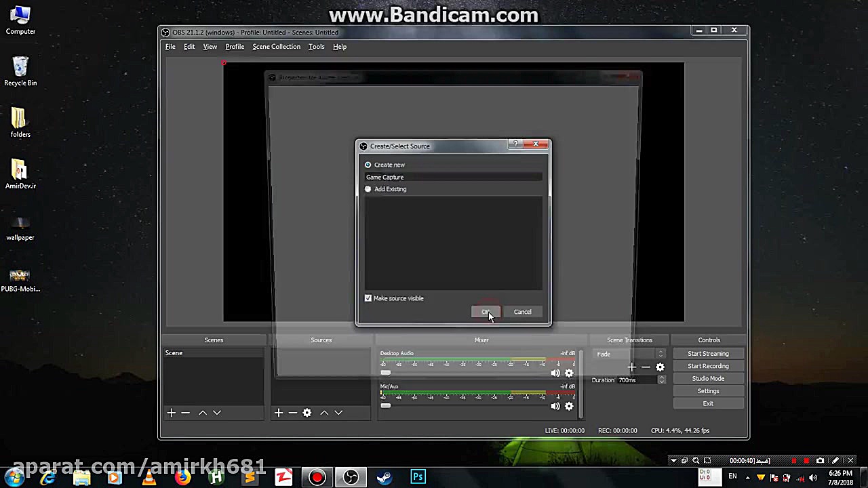Screen dimensions: 868x488
Task: Add a source with the Sources plus icon
Action: click(278, 413)
